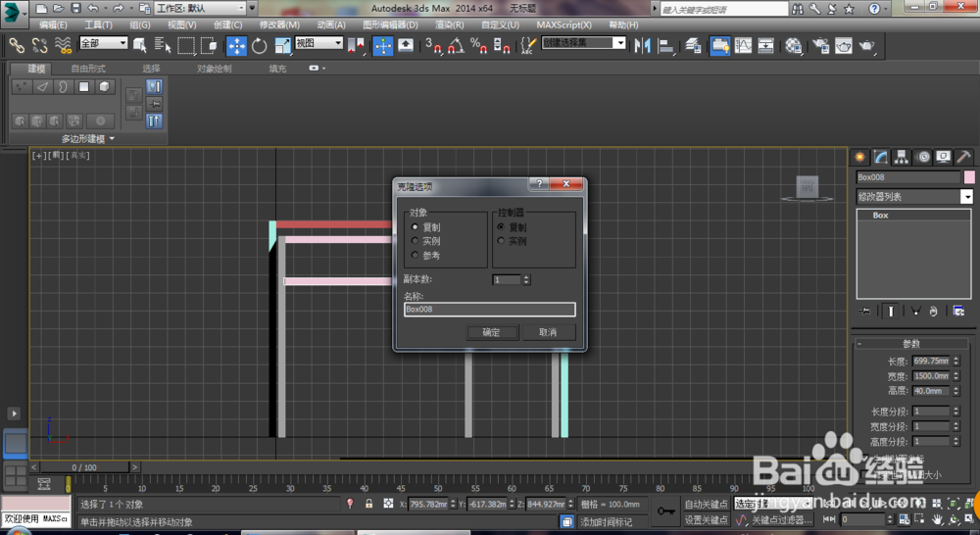Click Use Pivot Point Center icon
Screen dimensions: 980x535
356,46
